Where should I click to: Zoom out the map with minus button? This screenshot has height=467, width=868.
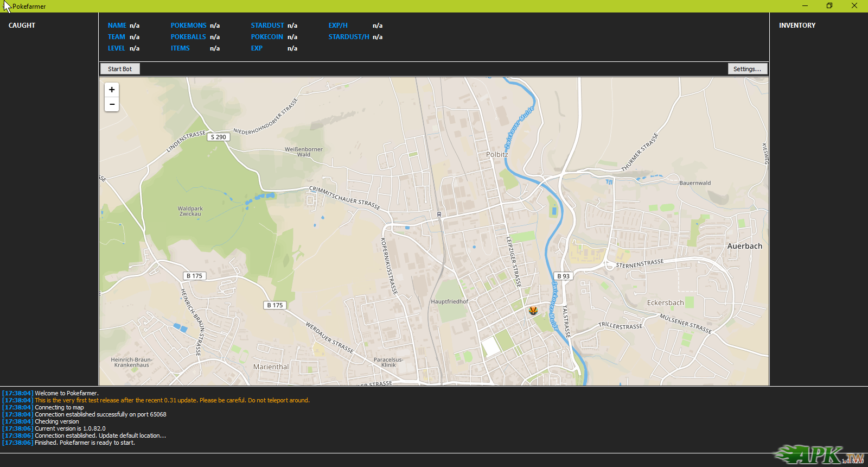112,104
